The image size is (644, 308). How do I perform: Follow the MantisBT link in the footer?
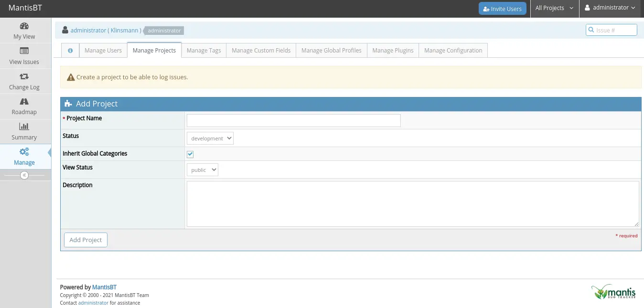104,287
